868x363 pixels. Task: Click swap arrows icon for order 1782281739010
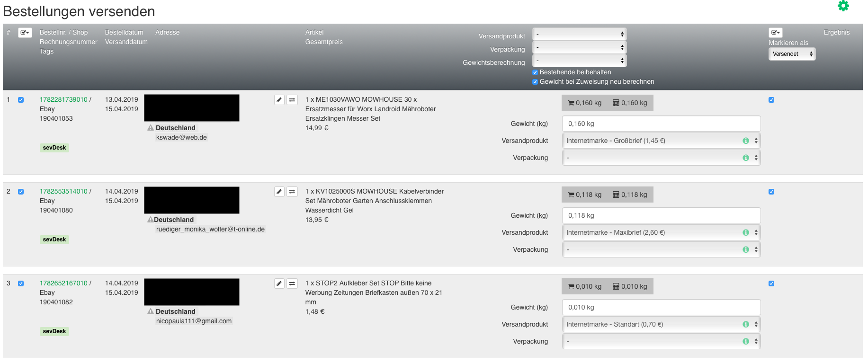292,100
